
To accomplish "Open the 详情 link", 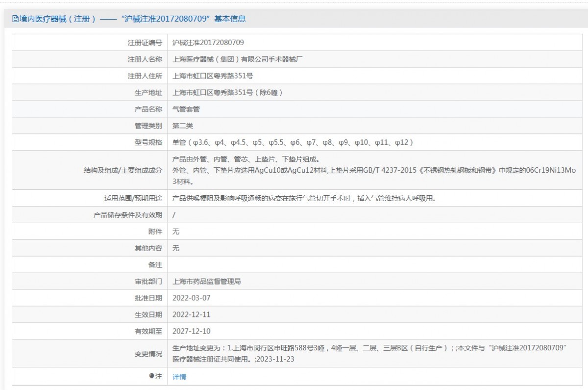I will 179,377.
